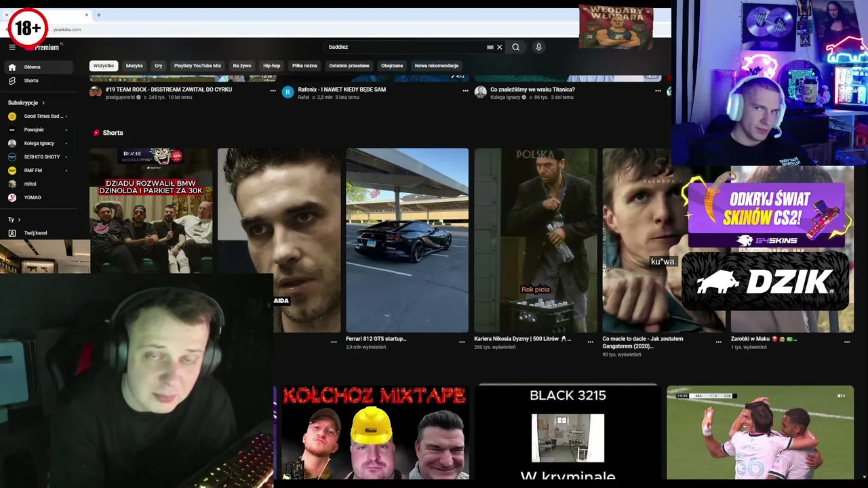The height and width of the screenshot is (488, 868).
Task: Open Zarobki w Maku short title
Action: pyautogui.click(x=764, y=339)
